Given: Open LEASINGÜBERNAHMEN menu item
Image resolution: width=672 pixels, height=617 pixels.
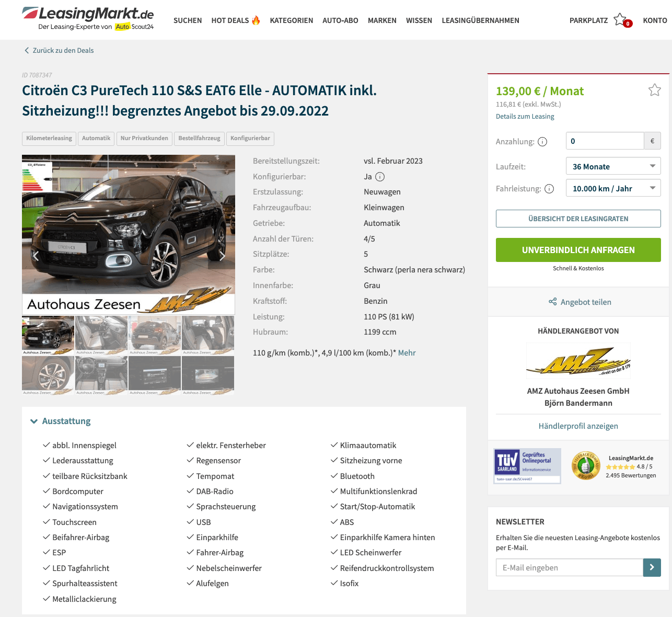Looking at the screenshot, I should pos(480,20).
